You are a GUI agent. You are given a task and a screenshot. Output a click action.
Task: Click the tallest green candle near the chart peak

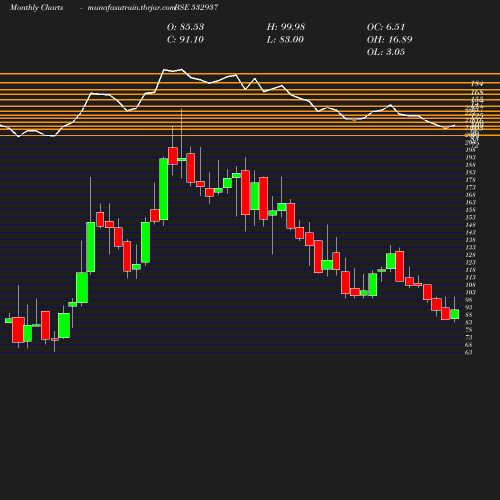(164, 189)
